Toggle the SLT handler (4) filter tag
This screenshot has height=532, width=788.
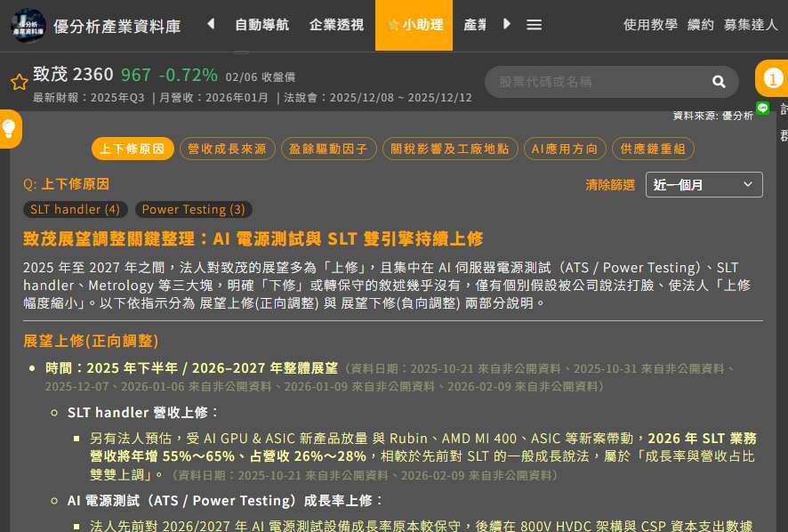[x=75, y=210]
